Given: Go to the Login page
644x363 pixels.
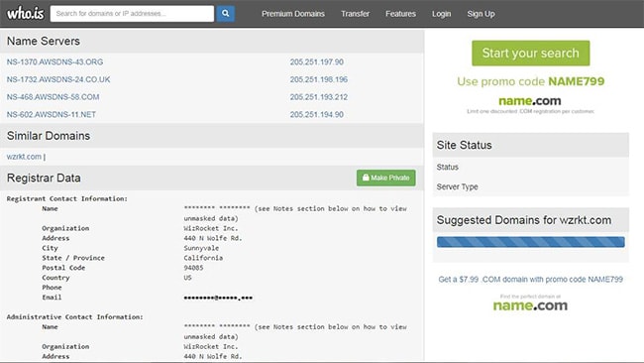Looking at the screenshot, I should [x=441, y=14].
